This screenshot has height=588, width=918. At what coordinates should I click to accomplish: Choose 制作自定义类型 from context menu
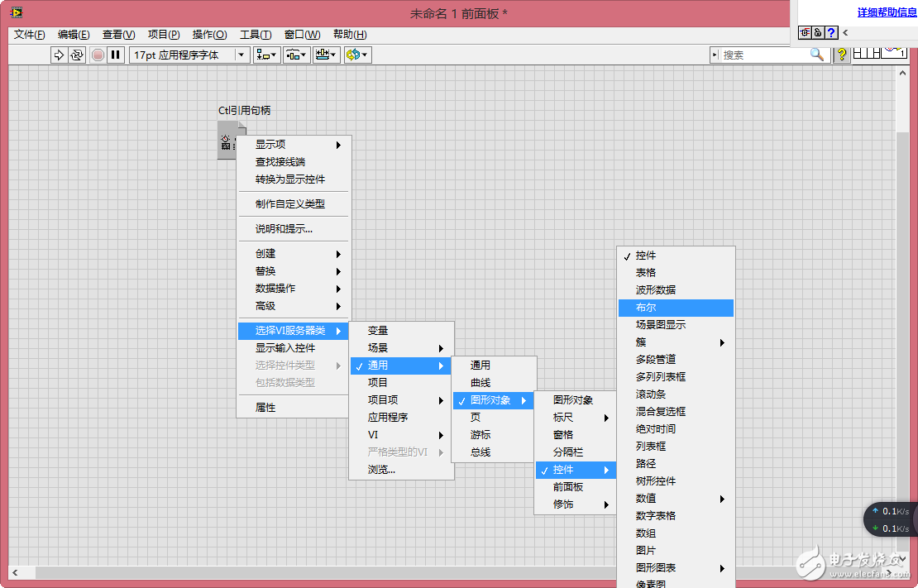point(294,204)
